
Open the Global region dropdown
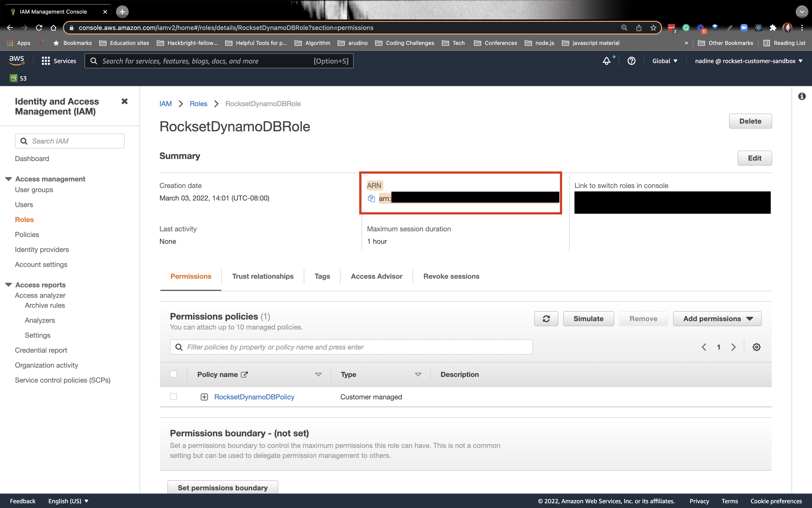coord(665,61)
